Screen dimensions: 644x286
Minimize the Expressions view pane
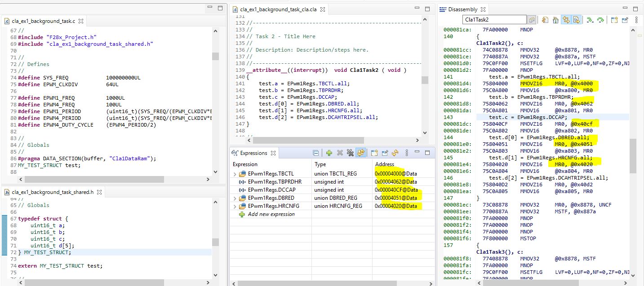pos(417,153)
